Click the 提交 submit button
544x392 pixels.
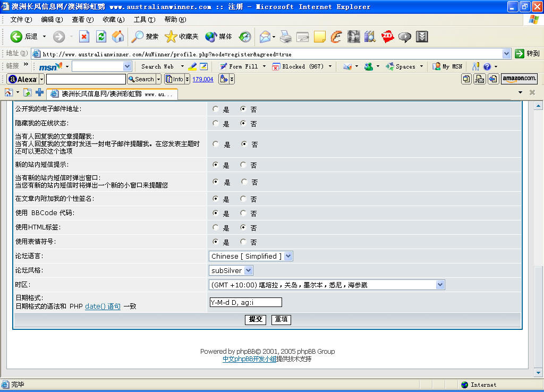pyautogui.click(x=256, y=320)
